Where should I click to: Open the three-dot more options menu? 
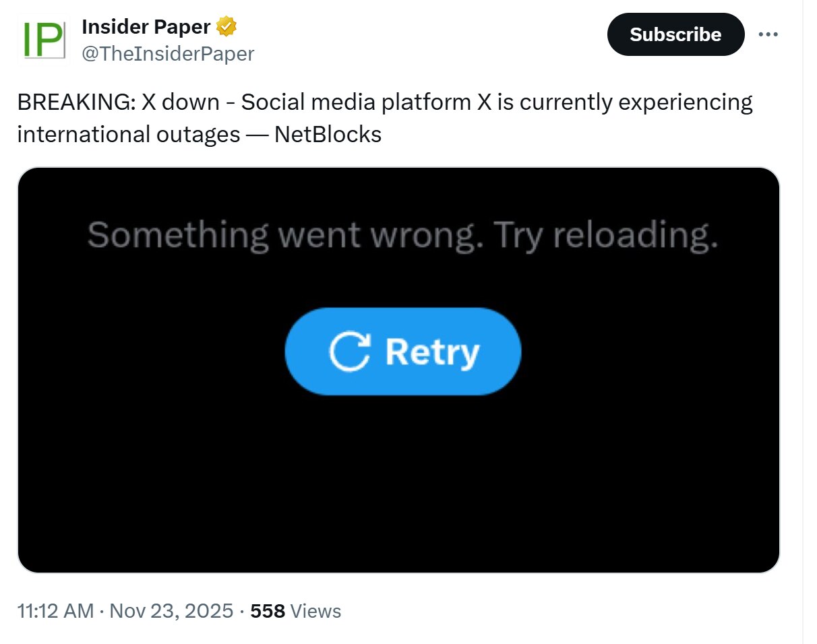(x=768, y=34)
